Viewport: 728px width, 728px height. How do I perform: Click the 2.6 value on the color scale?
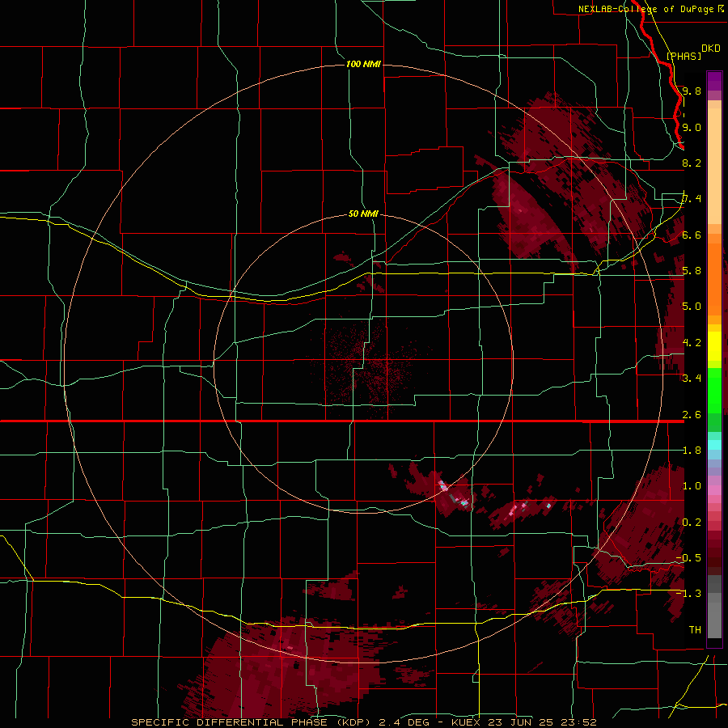point(692,414)
